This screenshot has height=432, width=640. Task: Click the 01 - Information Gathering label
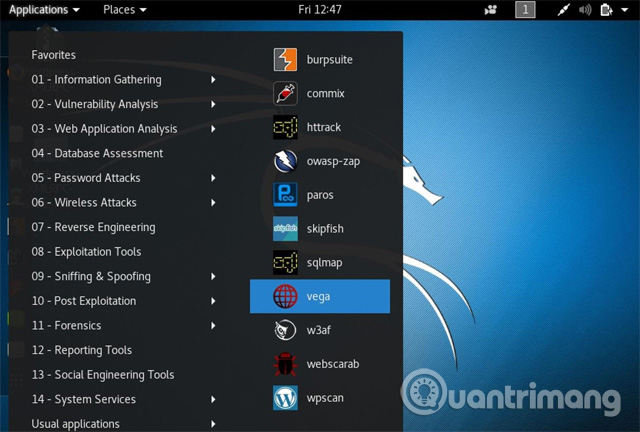coord(96,80)
